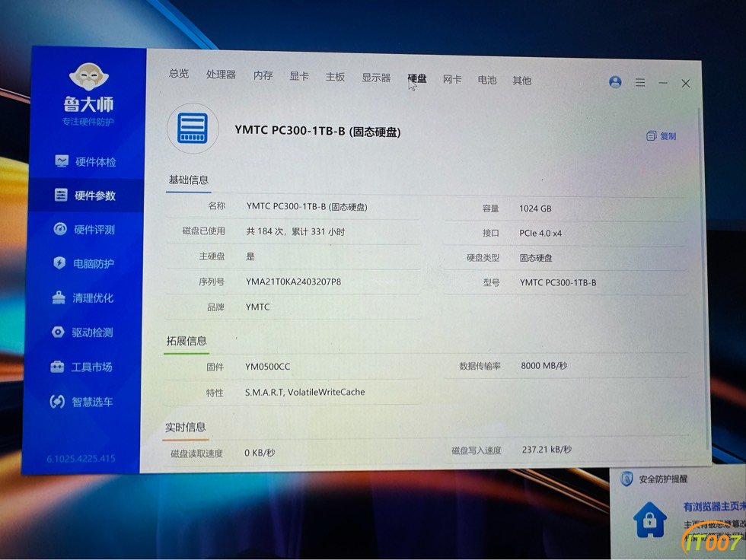
Task: Switch to the 网卡 tab
Action: 452,79
